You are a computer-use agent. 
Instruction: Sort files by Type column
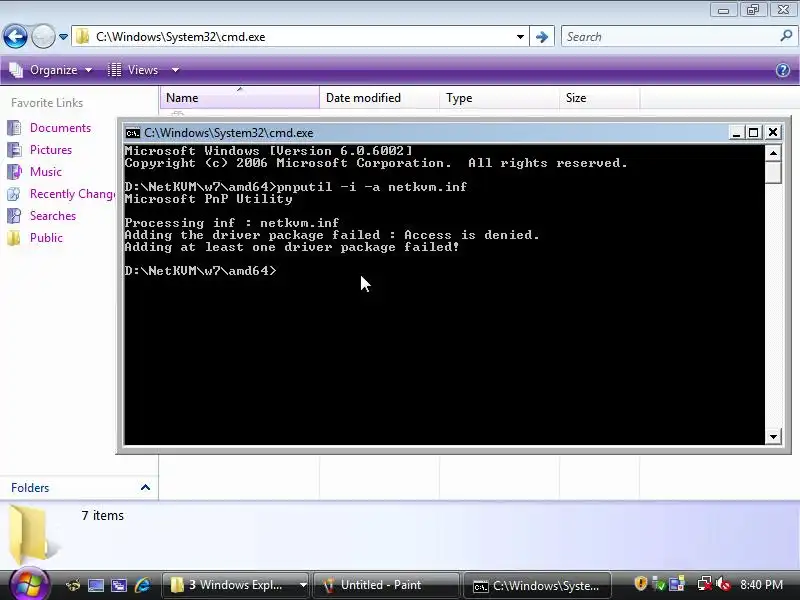(x=499, y=97)
